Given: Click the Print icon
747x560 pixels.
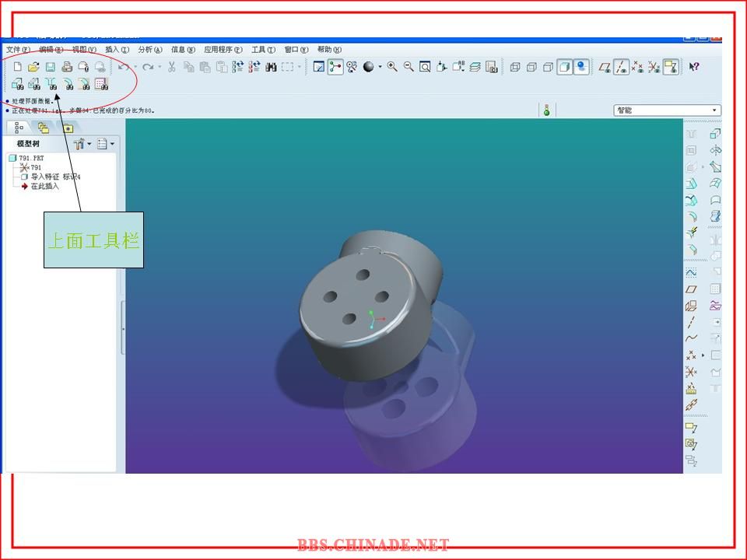Looking at the screenshot, I should (67, 67).
